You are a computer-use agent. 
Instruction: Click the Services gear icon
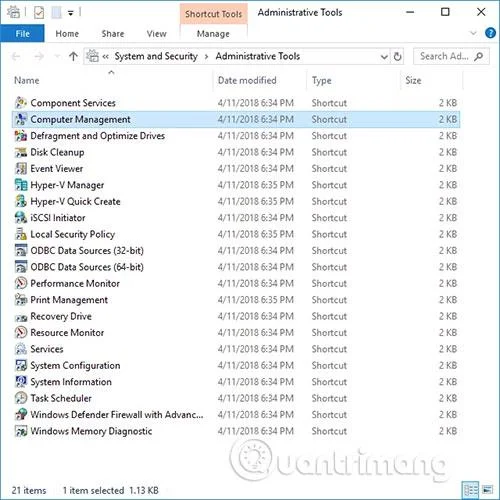21,349
